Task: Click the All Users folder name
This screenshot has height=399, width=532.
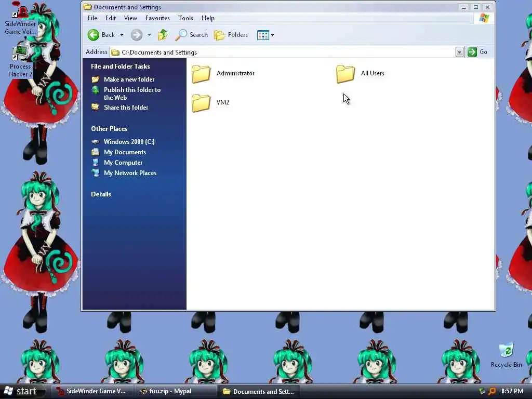Action: tap(373, 73)
